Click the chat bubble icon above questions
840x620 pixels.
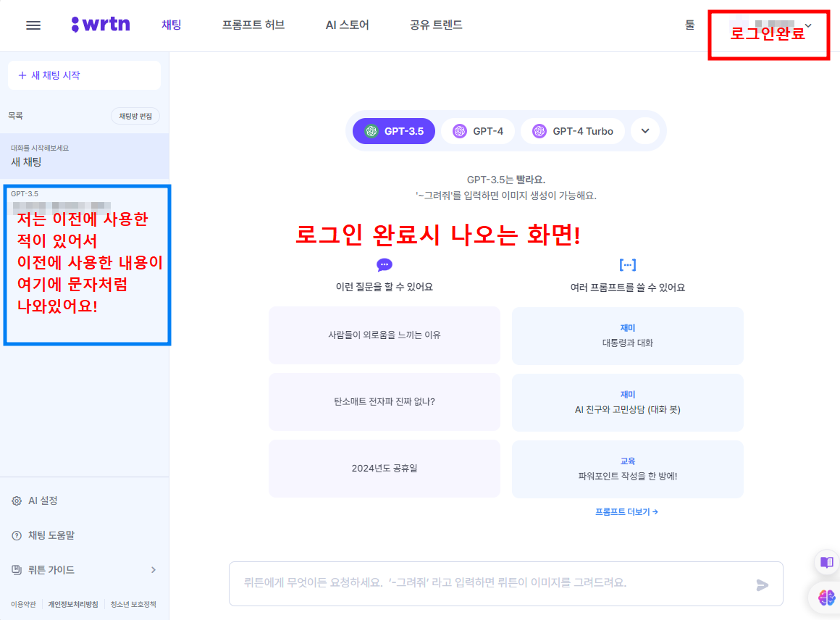384,264
